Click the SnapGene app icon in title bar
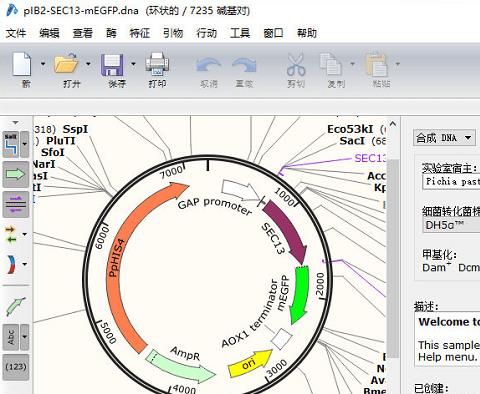This screenshot has height=394, width=480. tap(12, 10)
